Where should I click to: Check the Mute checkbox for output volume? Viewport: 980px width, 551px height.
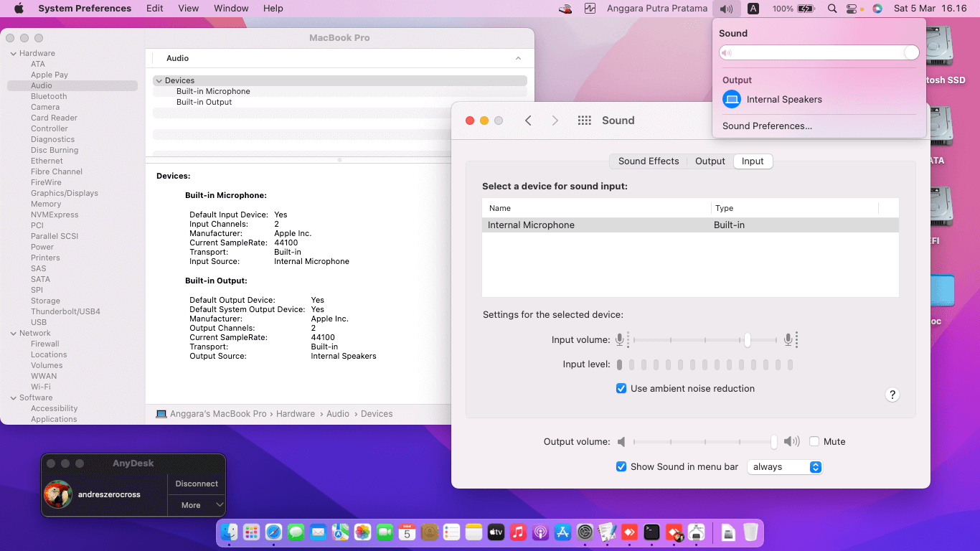pyautogui.click(x=814, y=441)
